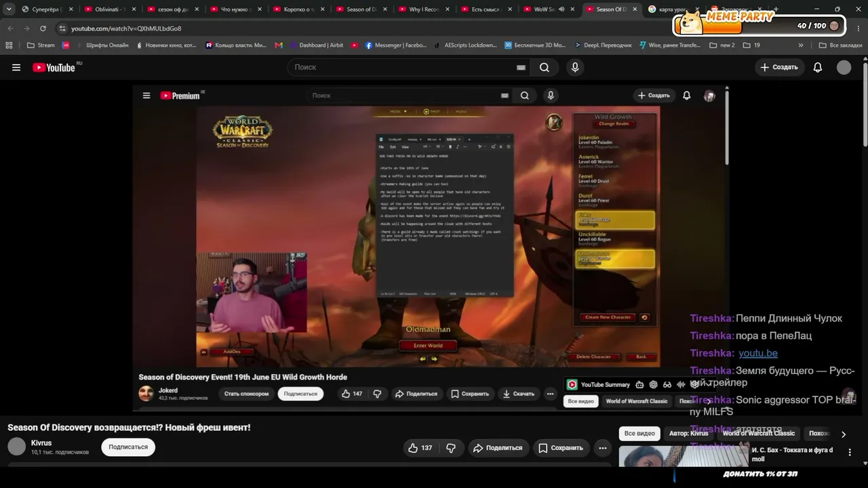Dislike the Jokerd video in the embedded page

(x=377, y=394)
